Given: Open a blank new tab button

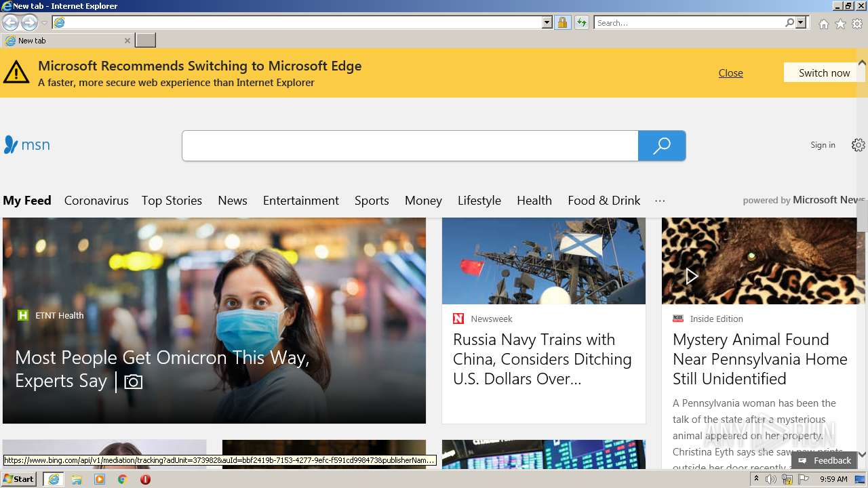Looking at the screenshot, I should point(146,41).
